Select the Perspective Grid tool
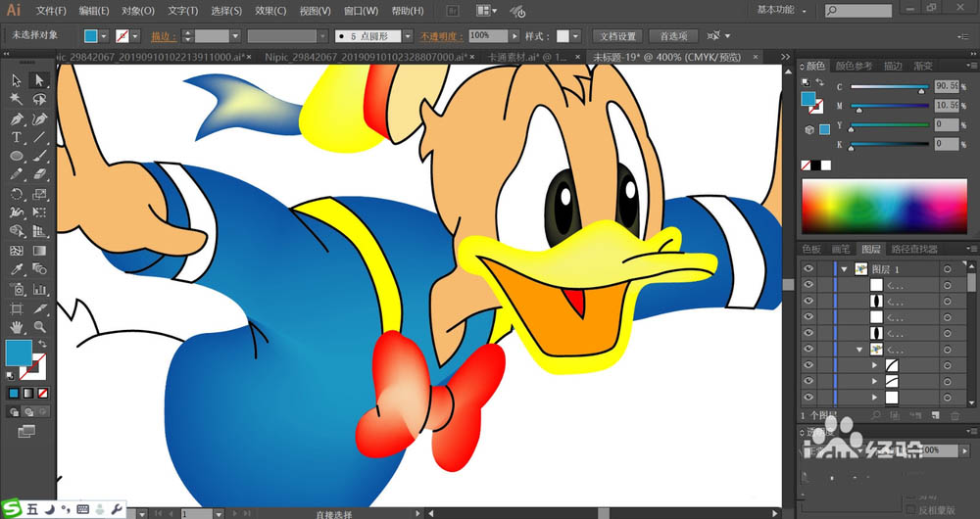The image size is (980, 519). tap(39, 232)
